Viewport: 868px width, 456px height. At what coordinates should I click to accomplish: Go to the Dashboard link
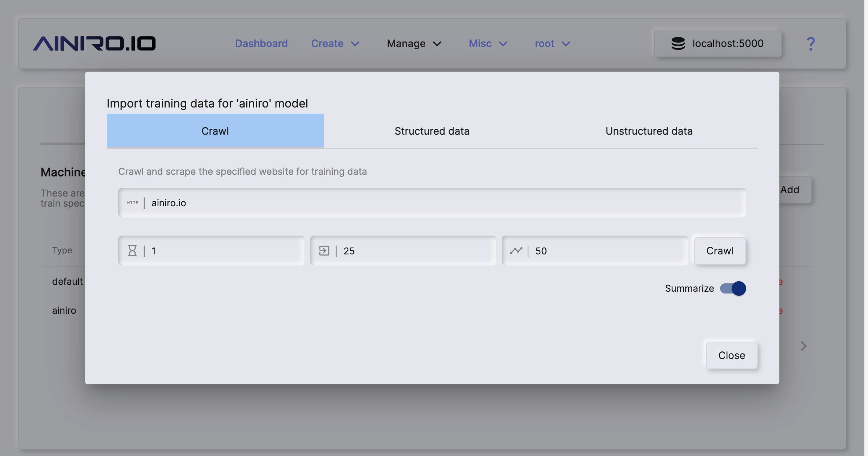pyautogui.click(x=261, y=43)
